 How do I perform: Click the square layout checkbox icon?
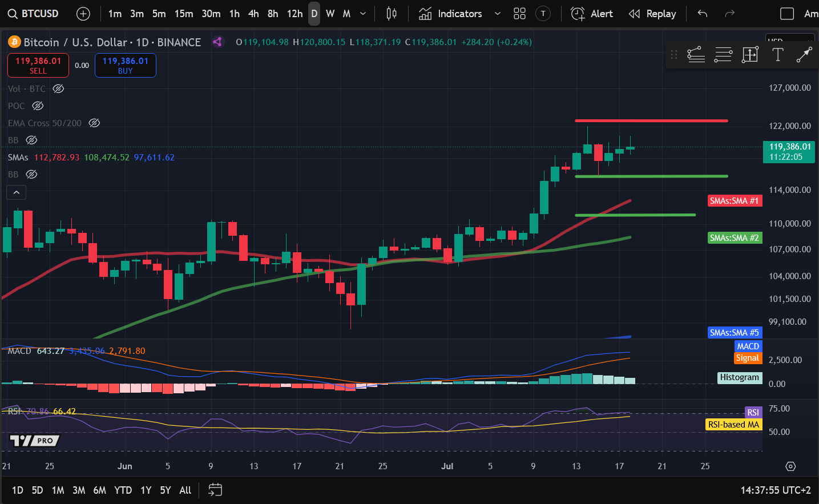coord(787,14)
